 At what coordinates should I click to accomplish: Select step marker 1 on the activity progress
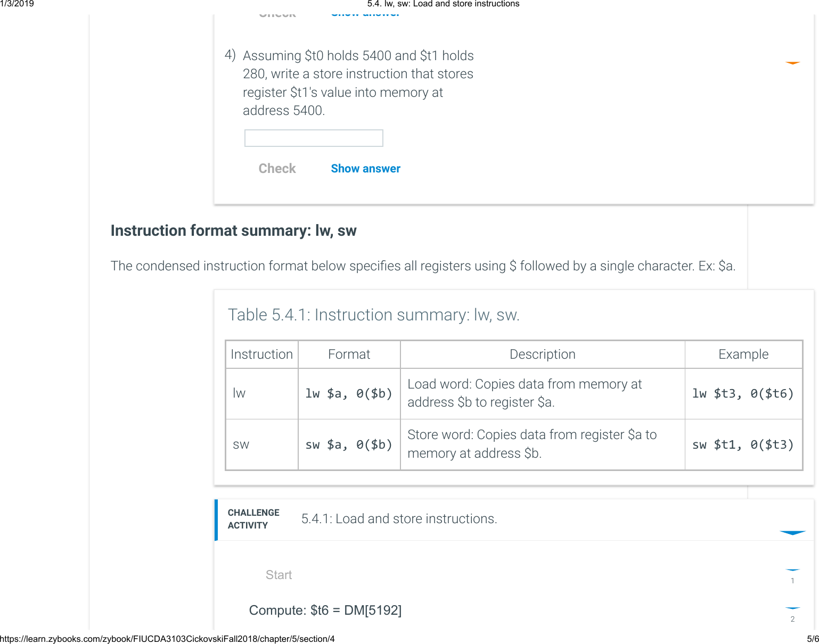pyautogui.click(x=792, y=581)
